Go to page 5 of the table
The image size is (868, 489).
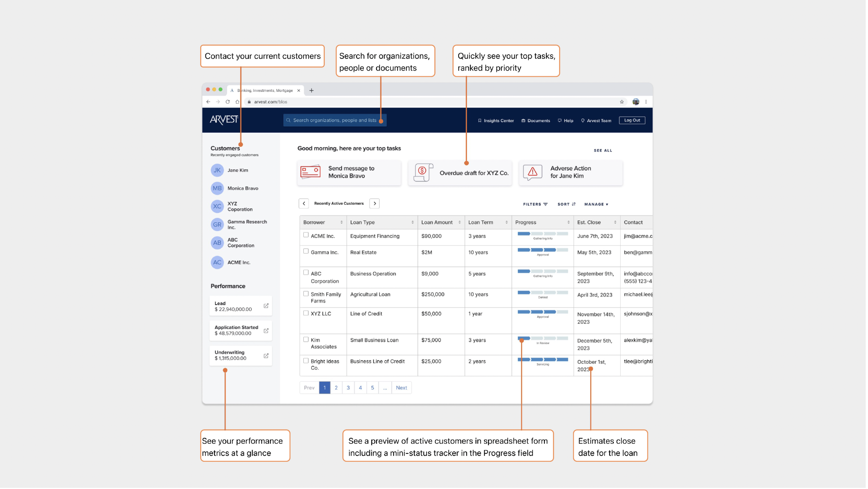372,388
